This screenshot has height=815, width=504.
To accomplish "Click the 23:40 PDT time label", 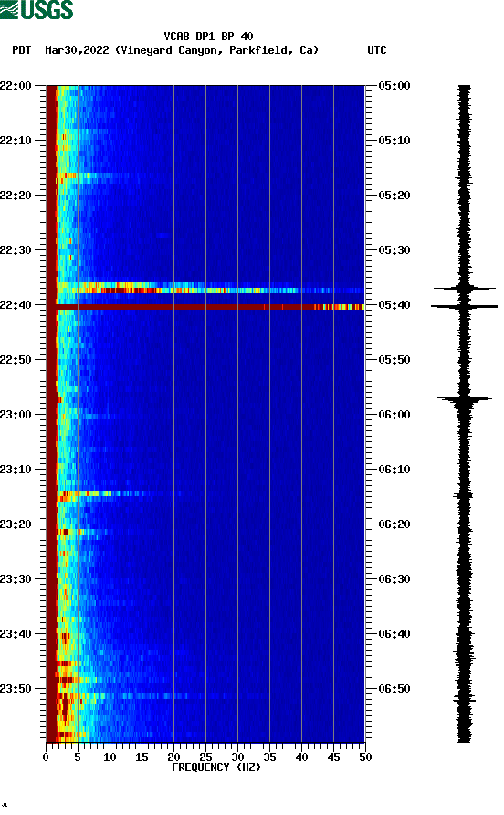I will [x=16, y=633].
